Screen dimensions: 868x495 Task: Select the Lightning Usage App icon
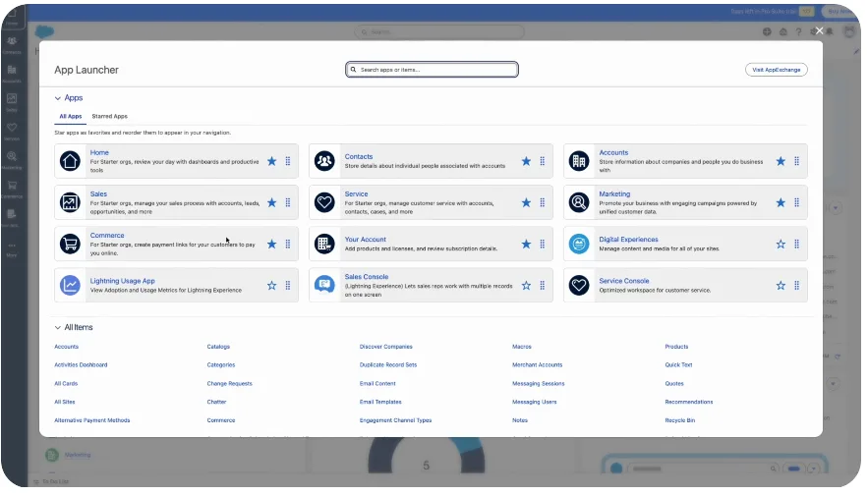point(70,285)
